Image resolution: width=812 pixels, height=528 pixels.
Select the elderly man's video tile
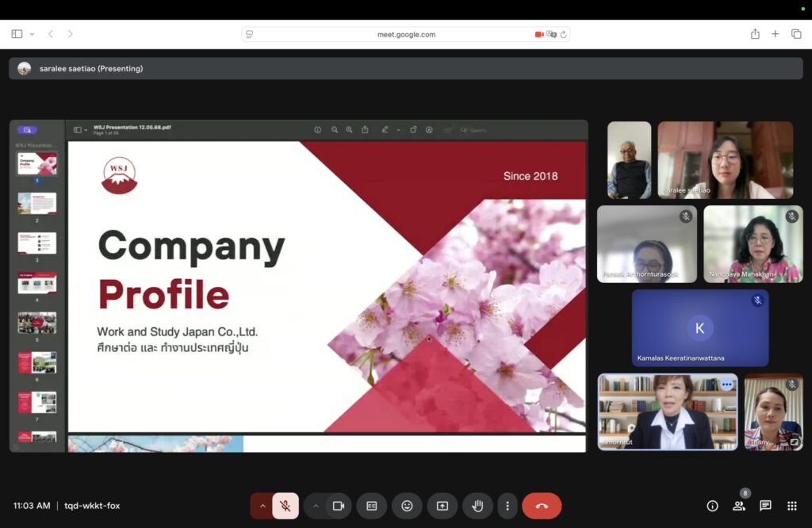(629, 160)
